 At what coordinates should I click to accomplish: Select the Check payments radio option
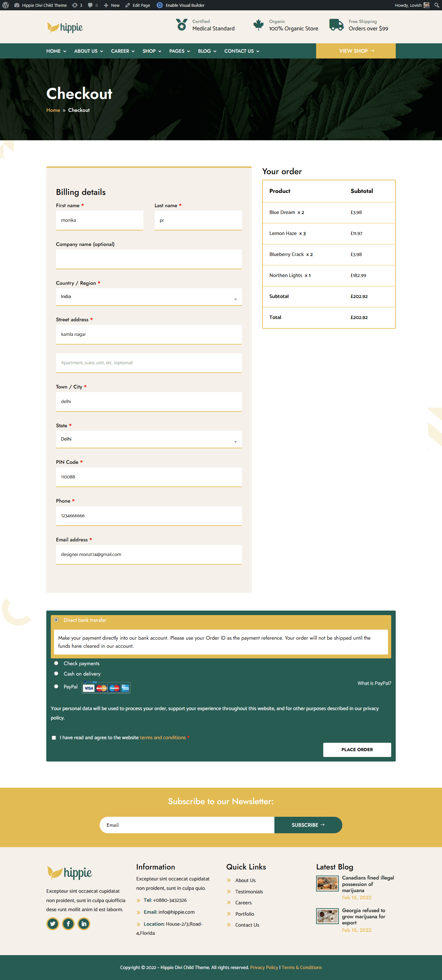(x=56, y=663)
